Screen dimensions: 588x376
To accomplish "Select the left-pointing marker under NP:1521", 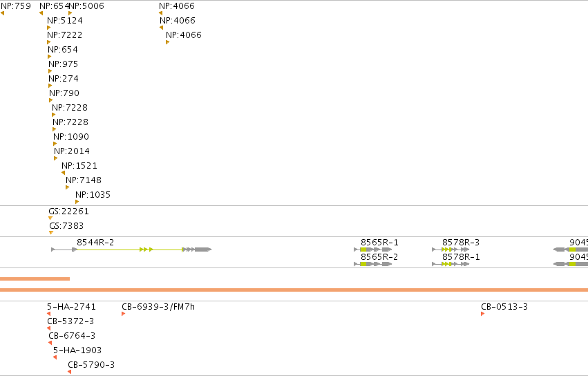I will tap(63, 173).
